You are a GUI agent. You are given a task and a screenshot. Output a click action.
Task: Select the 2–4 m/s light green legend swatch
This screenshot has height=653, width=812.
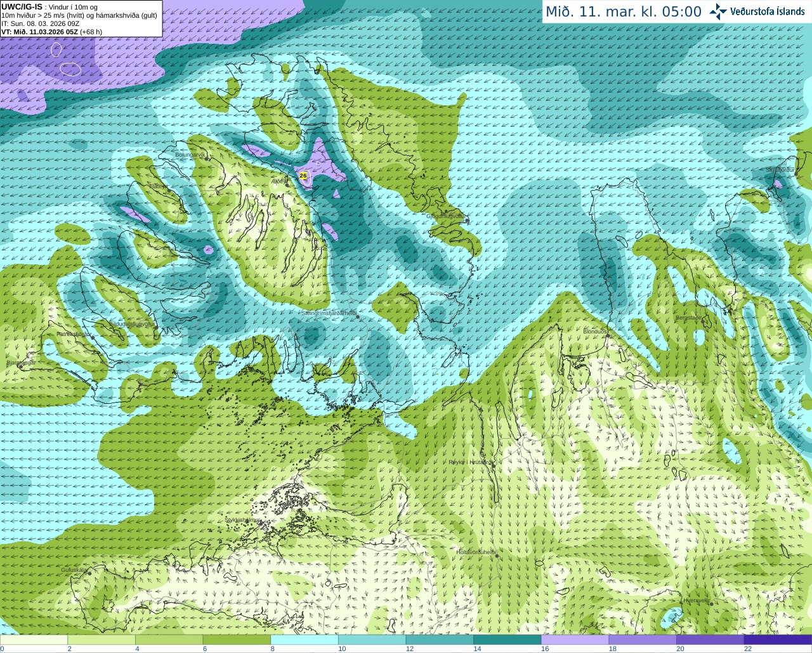pyautogui.click(x=101, y=640)
